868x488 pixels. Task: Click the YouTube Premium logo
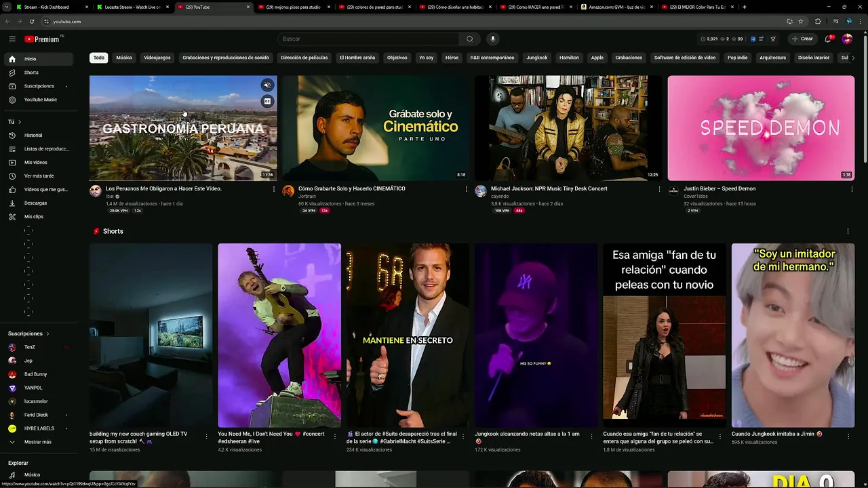(x=42, y=39)
